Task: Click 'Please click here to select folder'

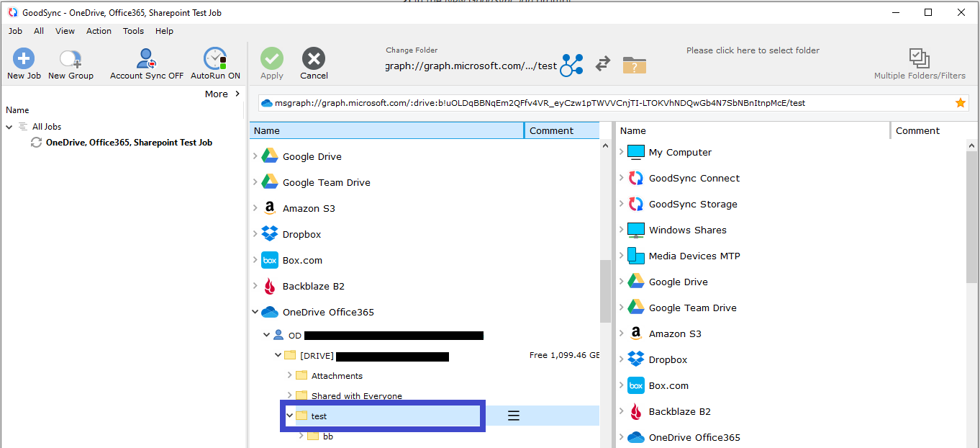Action: (753, 50)
